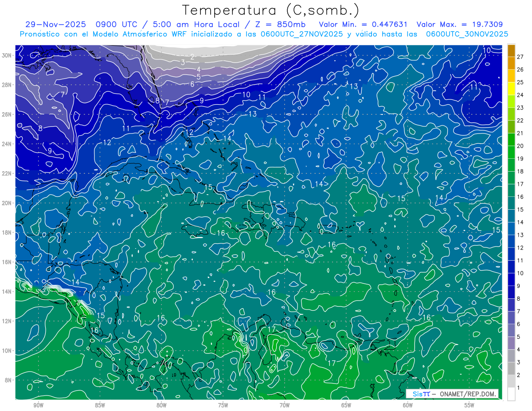Click the legend value "20" on the color bar
This screenshot has height=411, width=532.
tap(520, 146)
